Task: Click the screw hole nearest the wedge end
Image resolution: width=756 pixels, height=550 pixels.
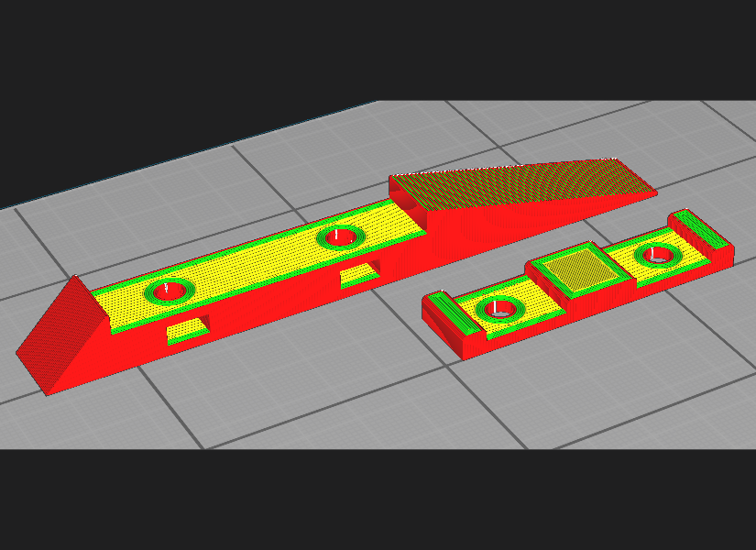Action: [170, 291]
